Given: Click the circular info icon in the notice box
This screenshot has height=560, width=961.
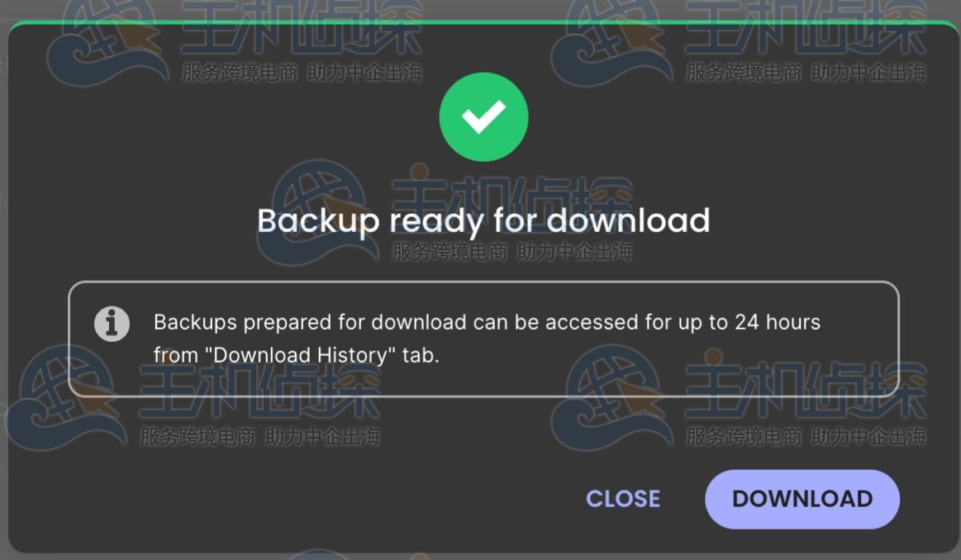Looking at the screenshot, I should tap(110, 324).
